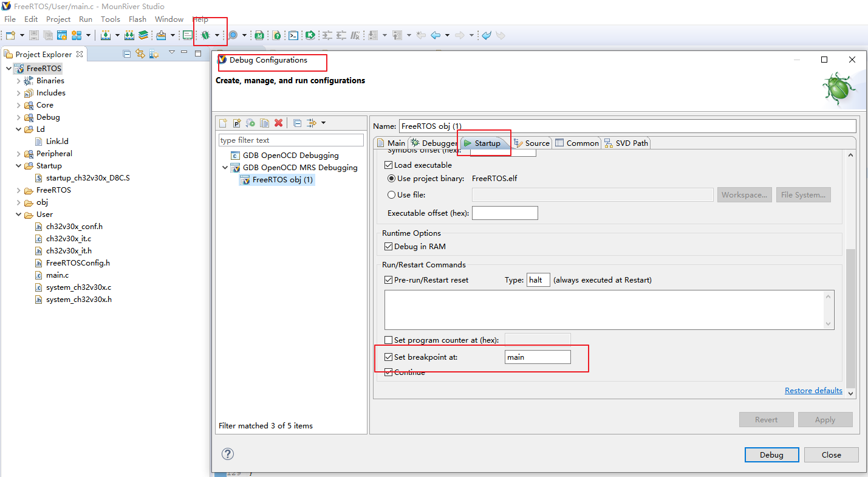Click Duplicate launch configuration icon
This screenshot has height=477, width=868.
coord(264,123)
